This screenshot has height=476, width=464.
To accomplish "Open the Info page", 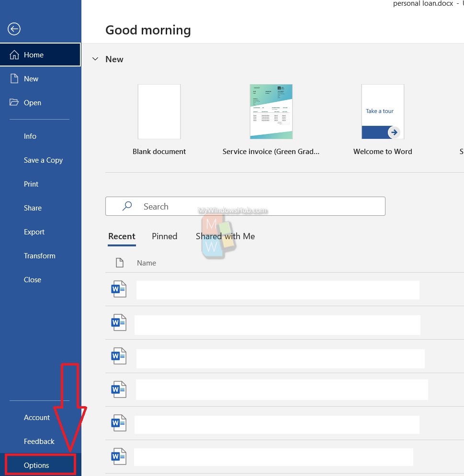I will tap(40, 136).
